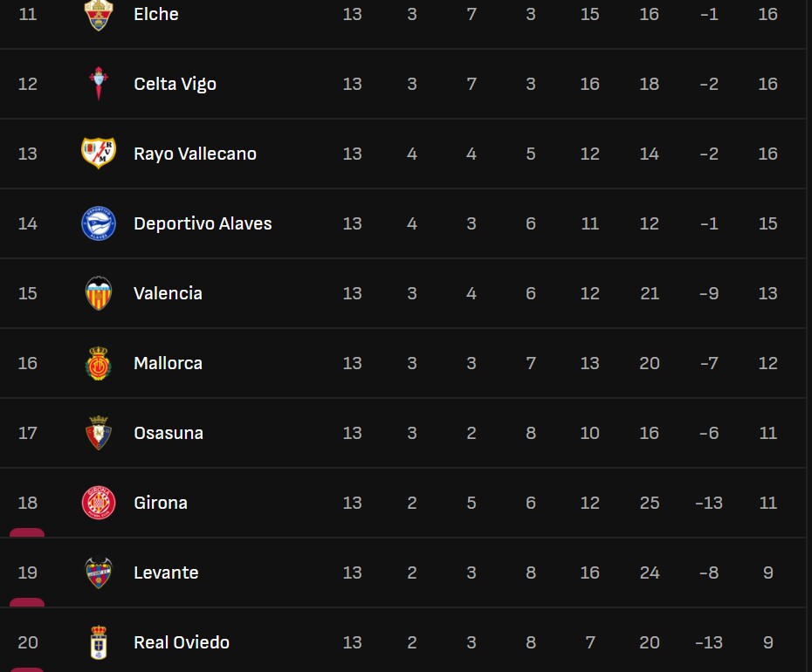This screenshot has height=672, width=812.
Task: Select the Mallorca team name
Action: pos(168,363)
